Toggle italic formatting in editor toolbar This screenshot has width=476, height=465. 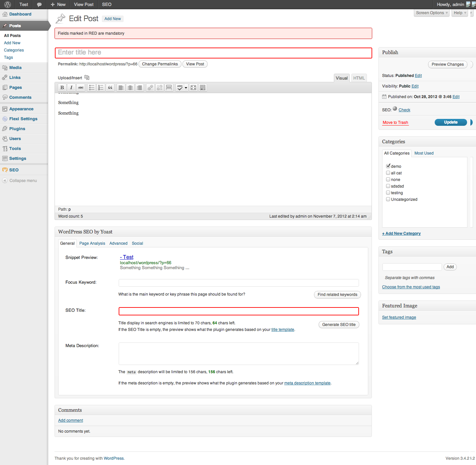(71, 88)
